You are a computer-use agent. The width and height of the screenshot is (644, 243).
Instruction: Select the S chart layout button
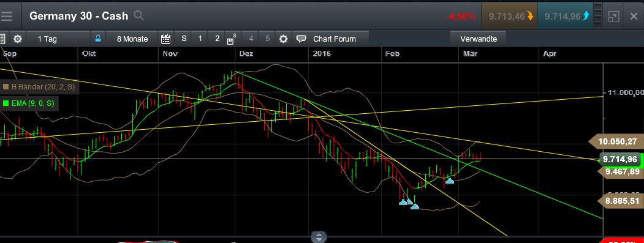(184, 39)
